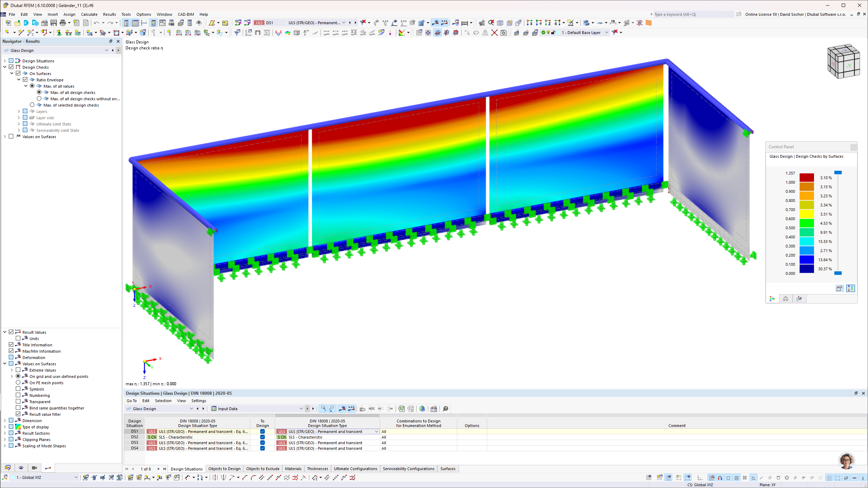Activate the camera snapshot icon below navigator

pyautogui.click(x=34, y=468)
